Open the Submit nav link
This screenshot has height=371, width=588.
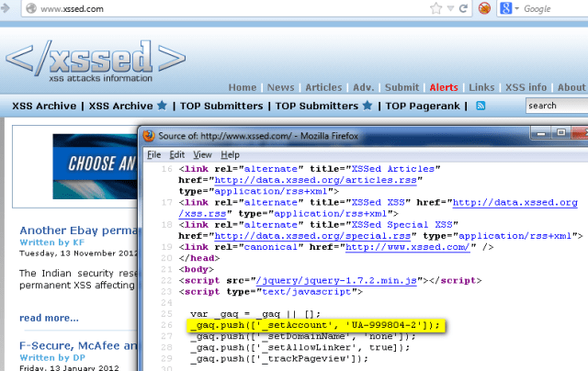point(401,87)
